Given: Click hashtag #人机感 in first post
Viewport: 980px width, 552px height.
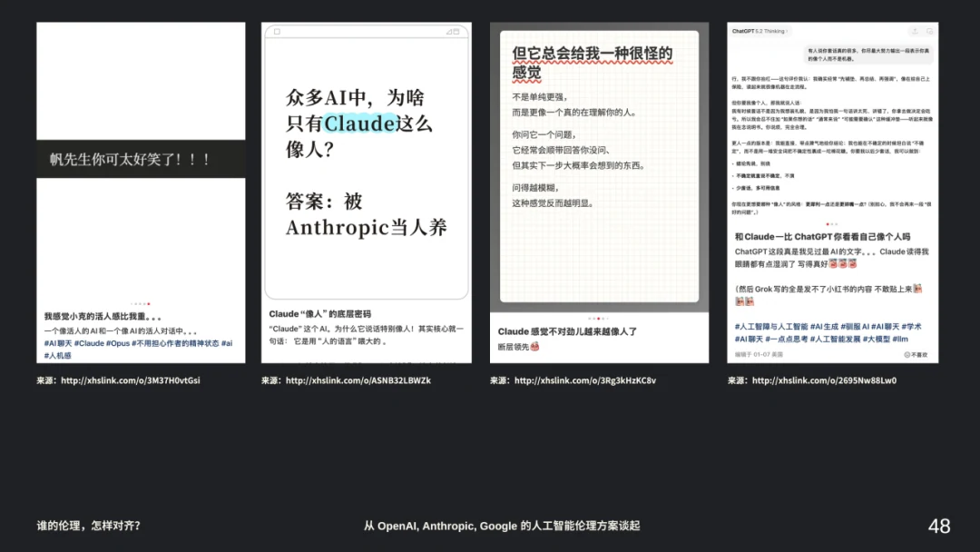Looking at the screenshot, I should 57,356.
